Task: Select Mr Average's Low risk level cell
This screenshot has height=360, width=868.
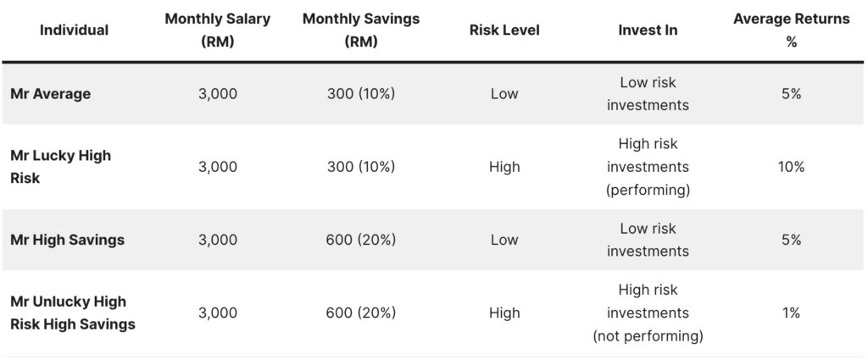Action: click(504, 93)
